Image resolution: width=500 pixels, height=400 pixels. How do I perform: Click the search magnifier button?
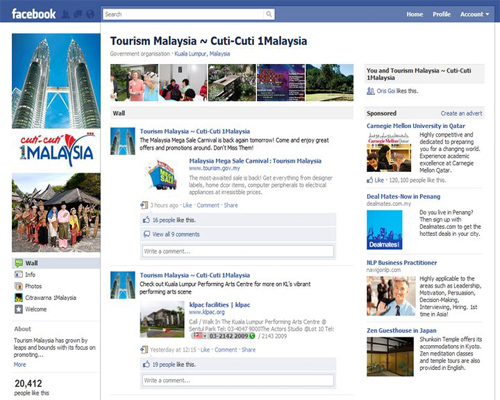coord(269,14)
